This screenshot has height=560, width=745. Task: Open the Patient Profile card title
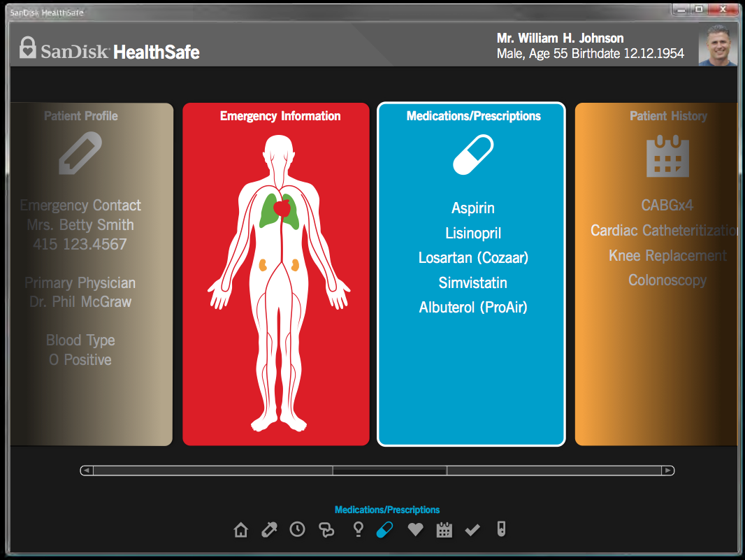click(81, 116)
